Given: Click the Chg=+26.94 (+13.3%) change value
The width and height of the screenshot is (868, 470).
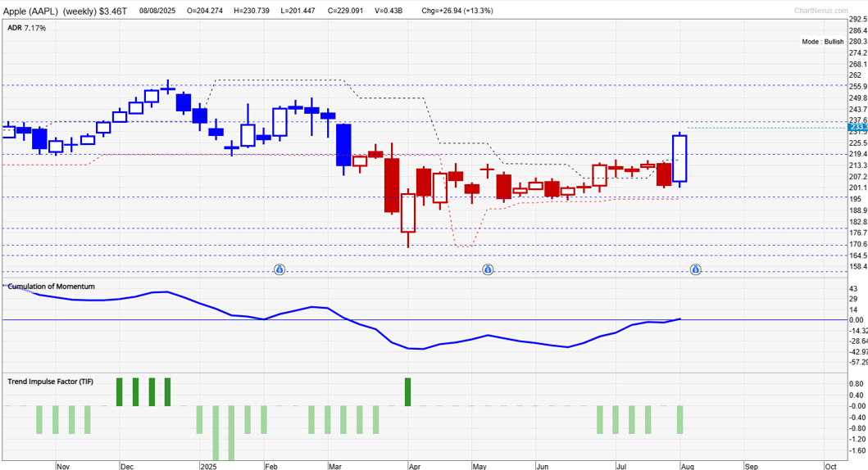Looking at the screenshot, I should coord(457,11).
